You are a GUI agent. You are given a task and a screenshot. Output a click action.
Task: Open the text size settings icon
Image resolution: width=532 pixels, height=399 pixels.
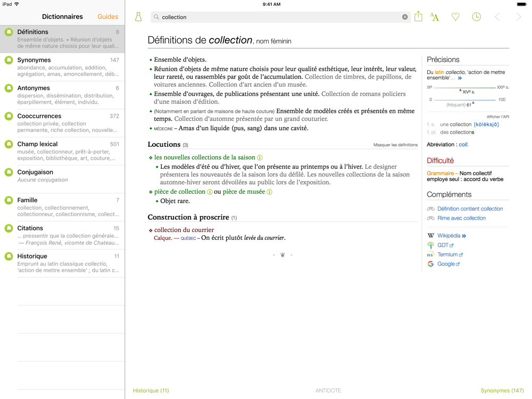pos(434,16)
